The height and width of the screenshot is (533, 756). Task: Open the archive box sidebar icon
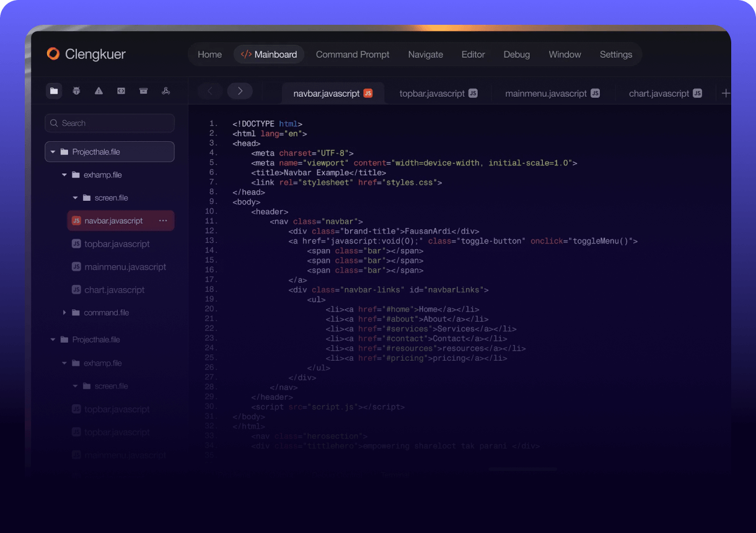143,91
